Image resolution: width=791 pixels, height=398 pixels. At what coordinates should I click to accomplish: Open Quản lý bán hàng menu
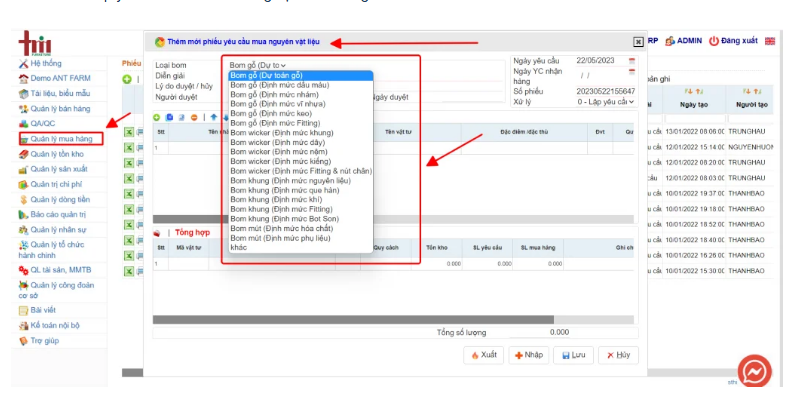pyautogui.click(x=60, y=108)
